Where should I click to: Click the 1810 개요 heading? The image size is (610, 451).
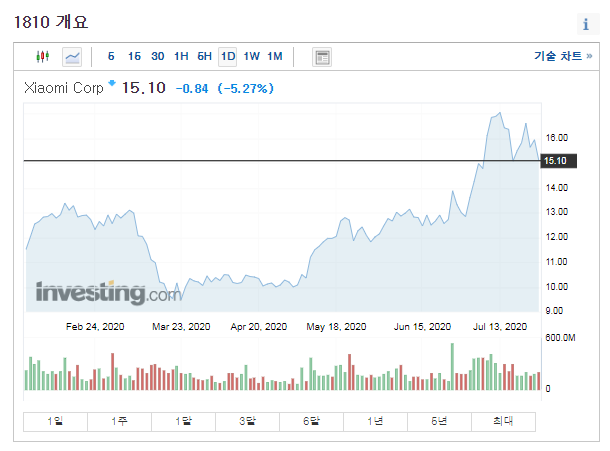pos(51,22)
